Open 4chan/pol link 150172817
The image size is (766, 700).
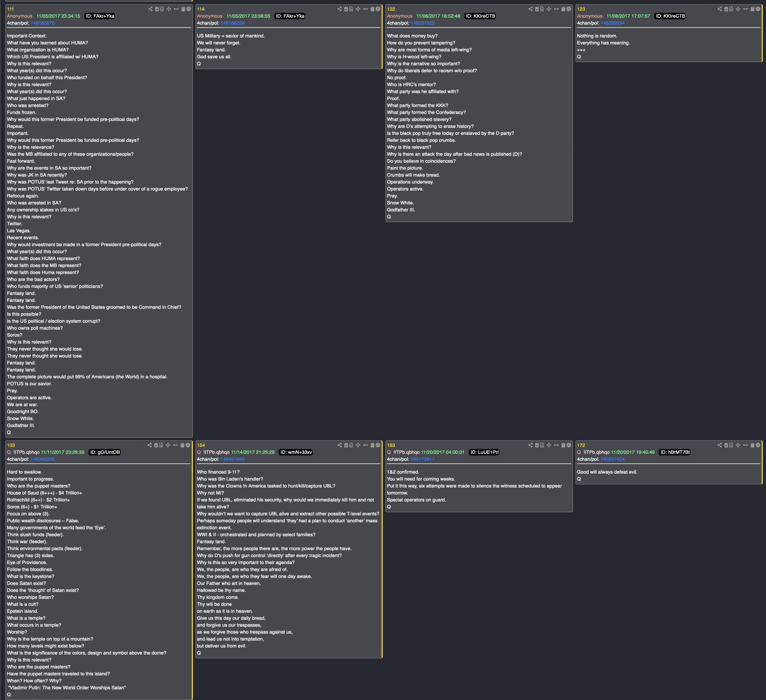pyautogui.click(x=423, y=459)
